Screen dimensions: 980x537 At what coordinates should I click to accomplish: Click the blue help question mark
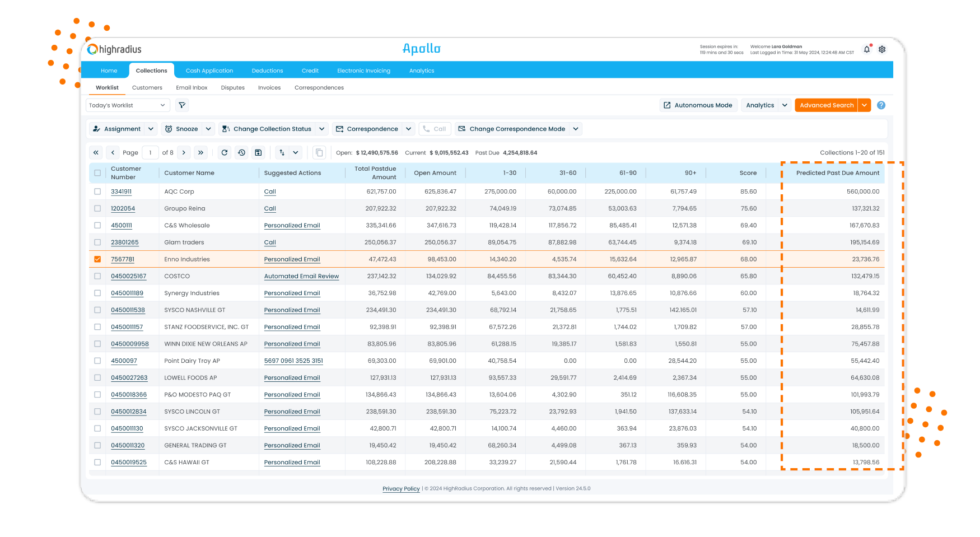881,105
